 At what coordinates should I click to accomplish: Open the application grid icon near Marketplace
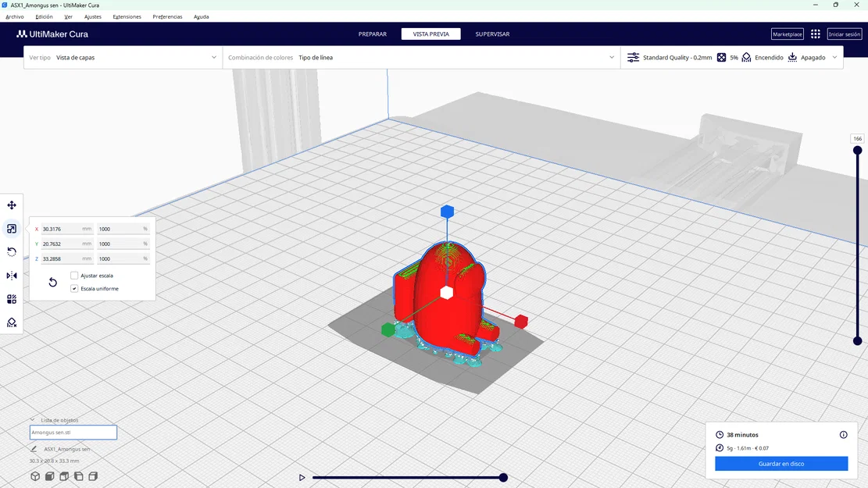816,34
